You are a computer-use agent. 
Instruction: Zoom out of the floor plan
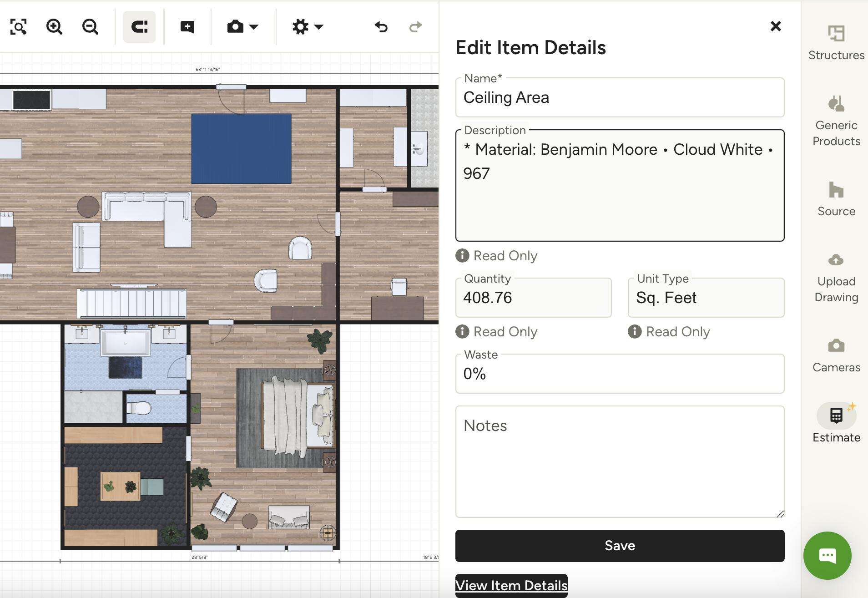(x=90, y=27)
